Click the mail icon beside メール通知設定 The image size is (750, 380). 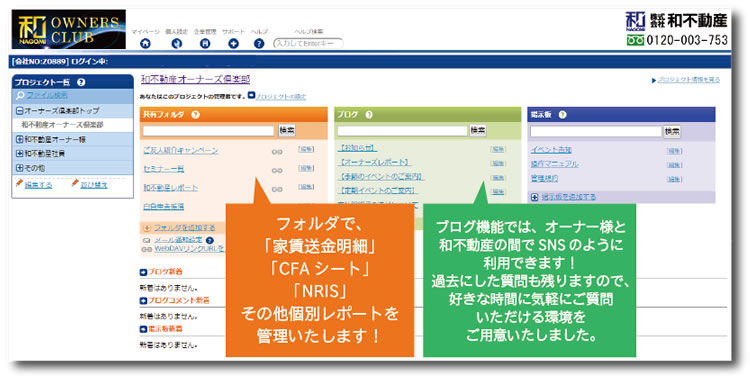[x=146, y=241]
